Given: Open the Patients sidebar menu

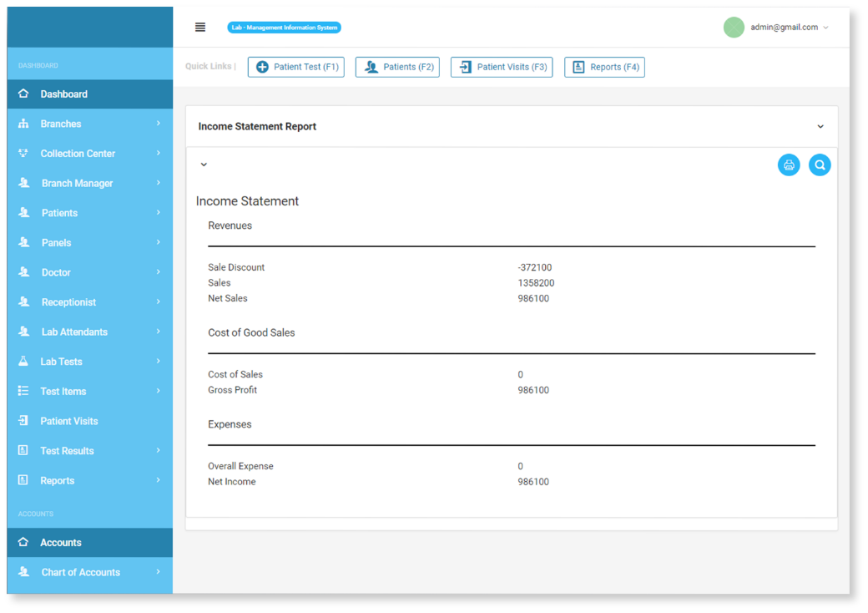Looking at the screenshot, I should click(89, 213).
